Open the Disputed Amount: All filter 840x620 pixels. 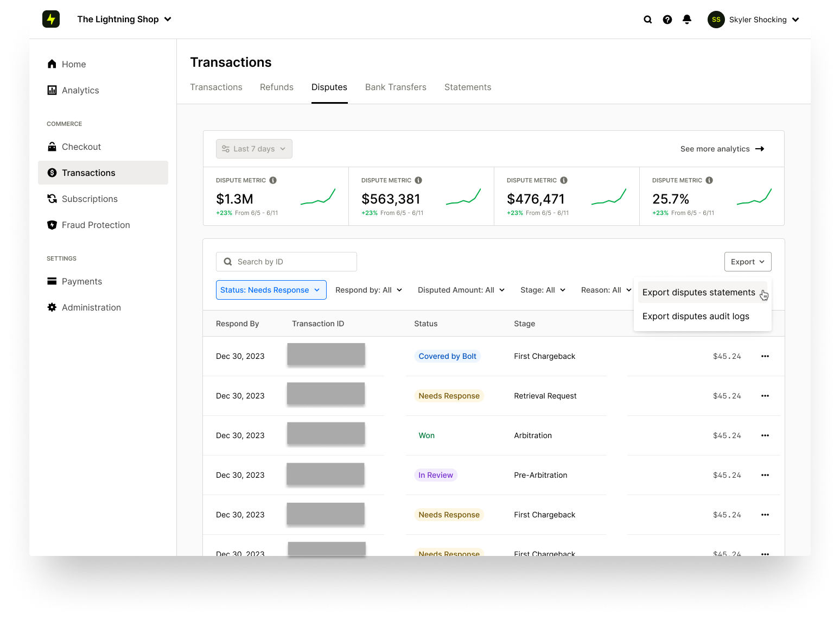(x=461, y=290)
